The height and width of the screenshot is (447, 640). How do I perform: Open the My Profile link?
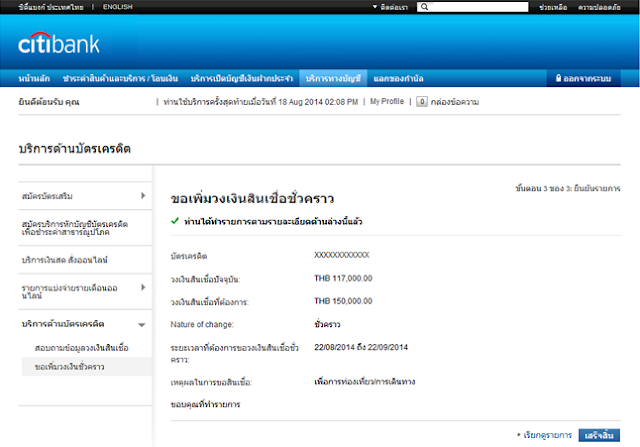[x=387, y=101]
